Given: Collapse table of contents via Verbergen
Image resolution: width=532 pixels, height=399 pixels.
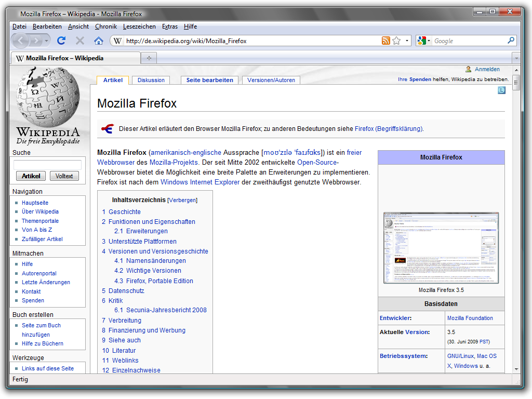Looking at the screenshot, I should tap(182, 200).
